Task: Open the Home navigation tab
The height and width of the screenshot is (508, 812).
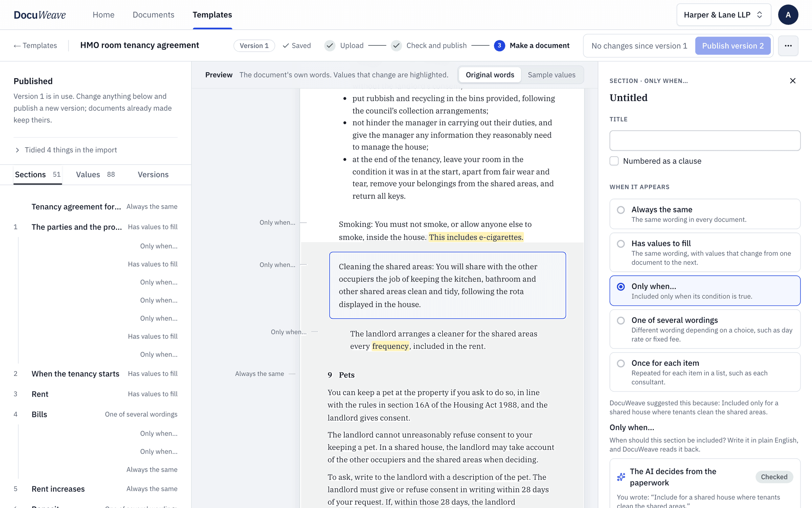Action: [x=104, y=15]
